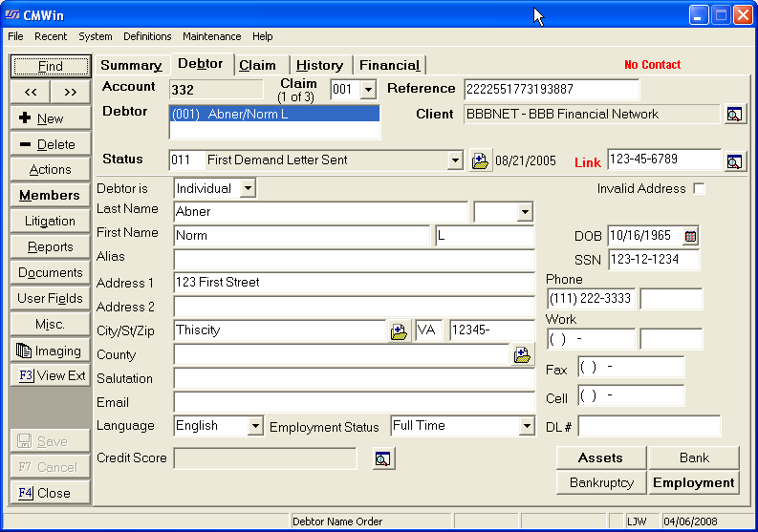
Task: Switch to the Financial tab
Action: pos(389,65)
